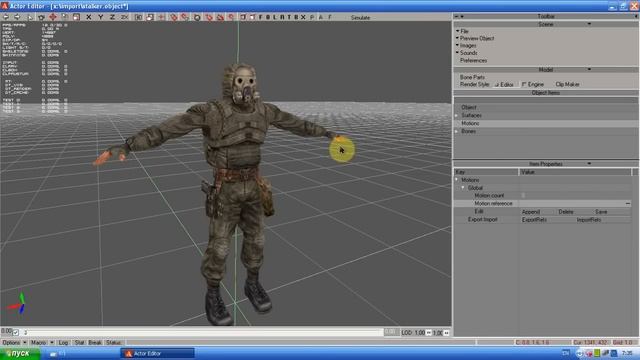Select the Move tool red cross icon
640x360 pixels.
coord(53,17)
